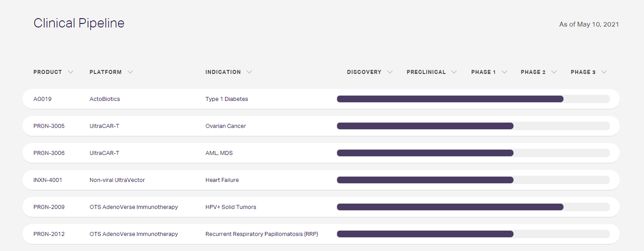Expand the PRECLINICAL stage chevron
Screen dimensions: 644x251
tap(454, 72)
